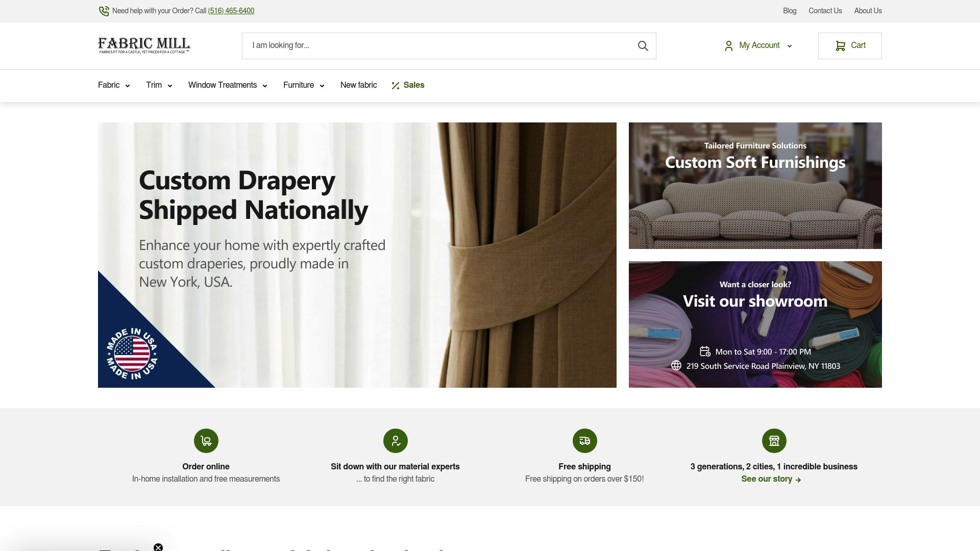Click the shopping cart icon
The image size is (980, 551).
click(840, 45)
